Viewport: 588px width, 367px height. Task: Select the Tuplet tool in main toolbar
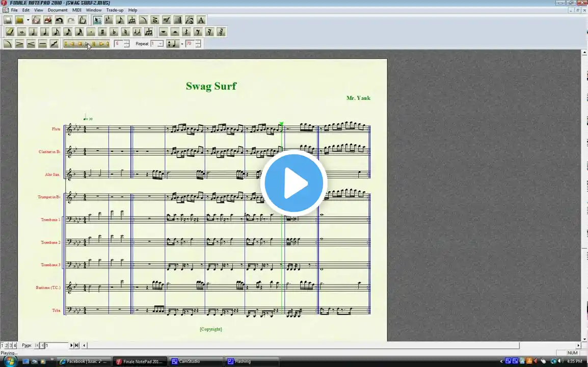pos(131,20)
